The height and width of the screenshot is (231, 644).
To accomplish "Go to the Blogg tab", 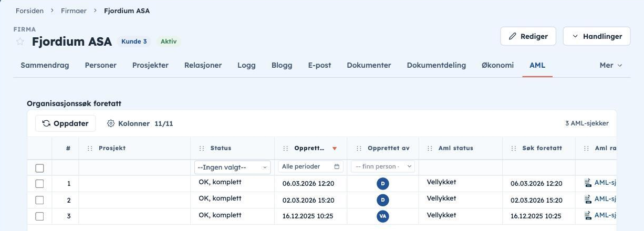I will tap(282, 65).
